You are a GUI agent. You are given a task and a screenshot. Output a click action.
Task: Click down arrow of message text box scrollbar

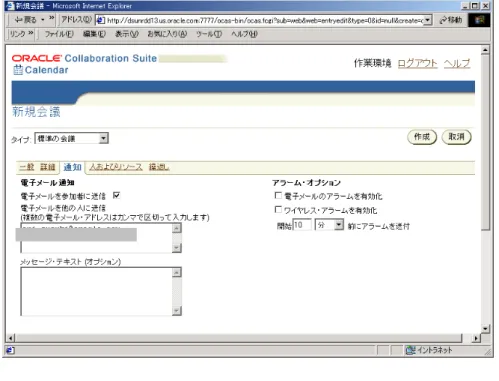[177, 311]
